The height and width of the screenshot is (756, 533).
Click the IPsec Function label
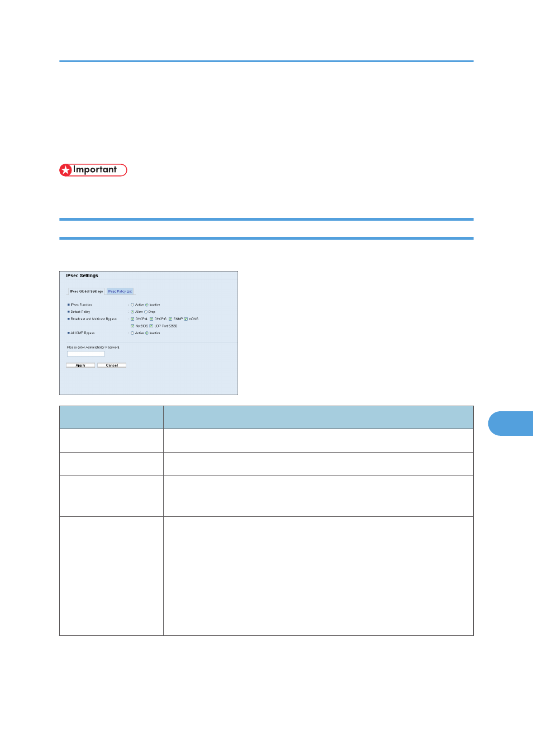(81, 305)
